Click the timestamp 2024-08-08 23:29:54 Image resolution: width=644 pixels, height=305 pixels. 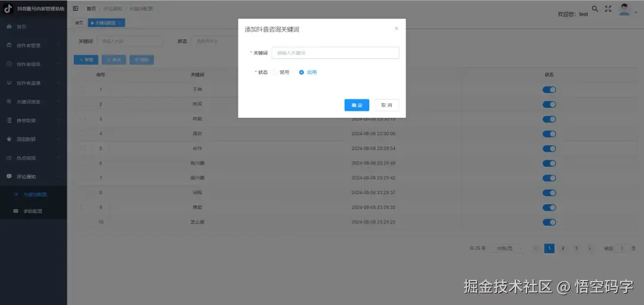(373, 148)
